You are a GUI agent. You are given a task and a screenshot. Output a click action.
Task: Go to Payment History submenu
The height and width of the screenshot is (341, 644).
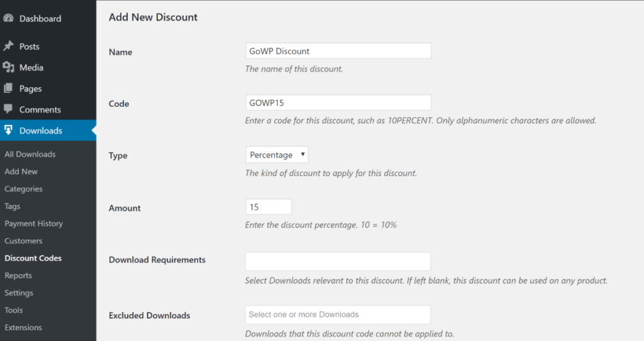34,224
